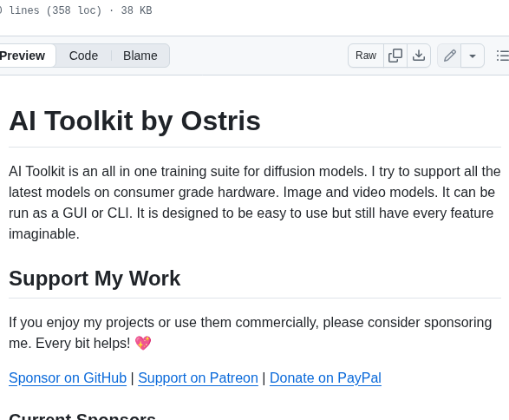Switch to Code tab

pyautogui.click(x=83, y=56)
